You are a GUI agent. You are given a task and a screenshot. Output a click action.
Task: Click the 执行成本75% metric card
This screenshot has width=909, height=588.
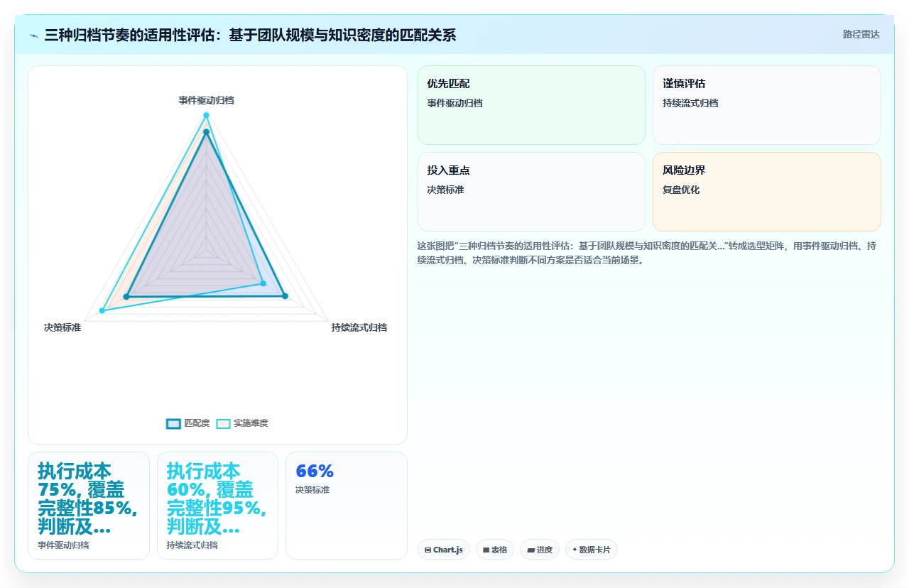point(89,506)
